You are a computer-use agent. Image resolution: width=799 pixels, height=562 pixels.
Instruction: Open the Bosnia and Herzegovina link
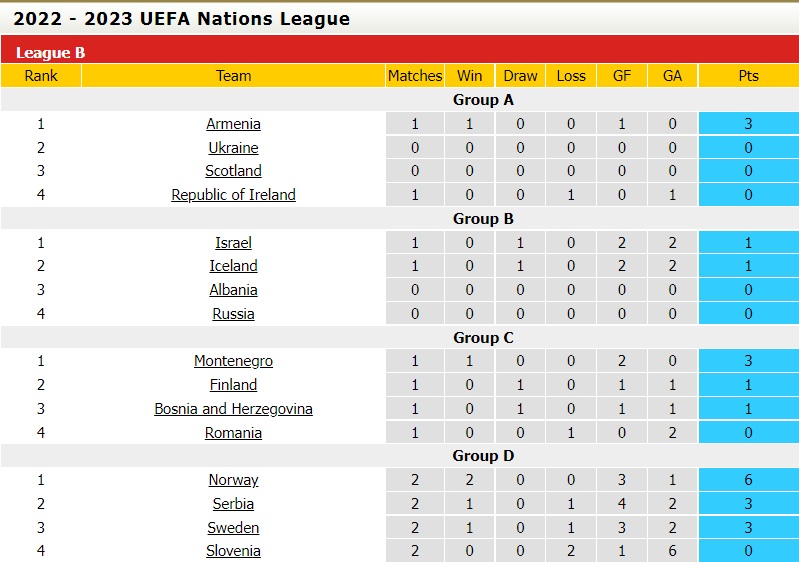point(233,409)
